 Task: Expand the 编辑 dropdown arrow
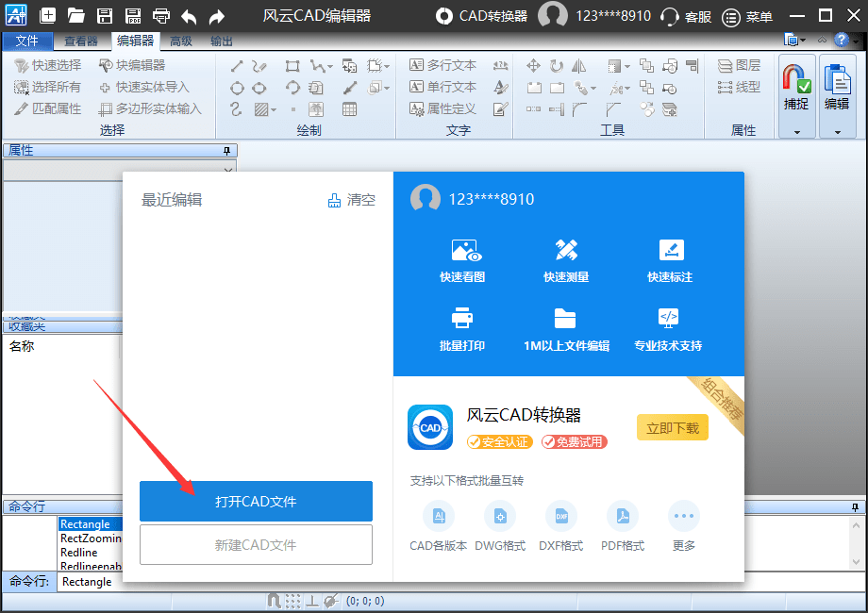click(x=837, y=132)
